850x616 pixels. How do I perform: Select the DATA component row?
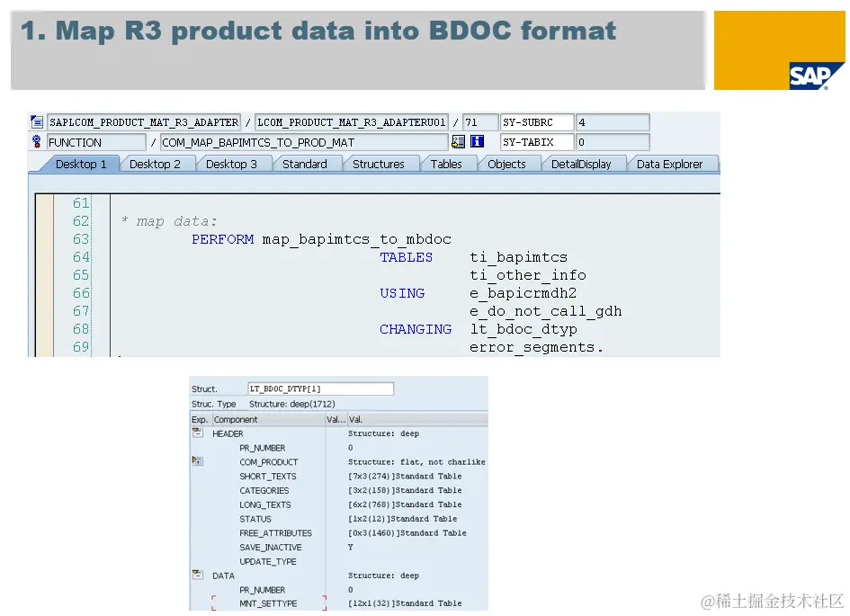tap(223, 576)
